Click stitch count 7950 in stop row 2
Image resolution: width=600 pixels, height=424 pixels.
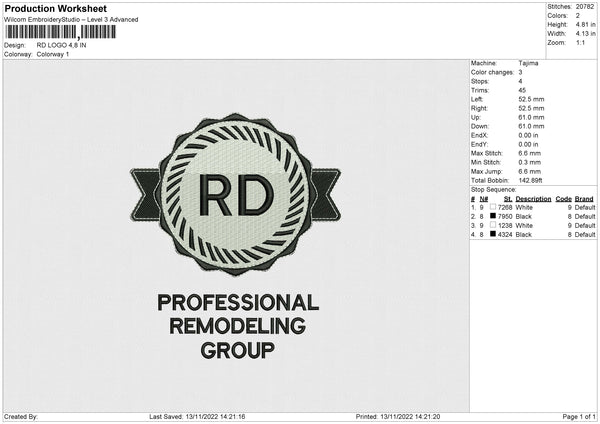point(505,217)
